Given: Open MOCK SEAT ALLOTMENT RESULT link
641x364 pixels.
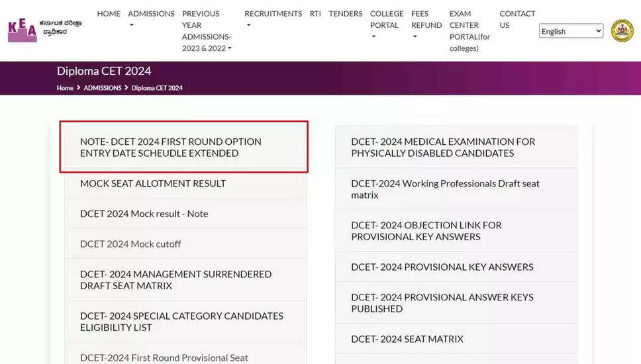Looking at the screenshot, I should [153, 183].
